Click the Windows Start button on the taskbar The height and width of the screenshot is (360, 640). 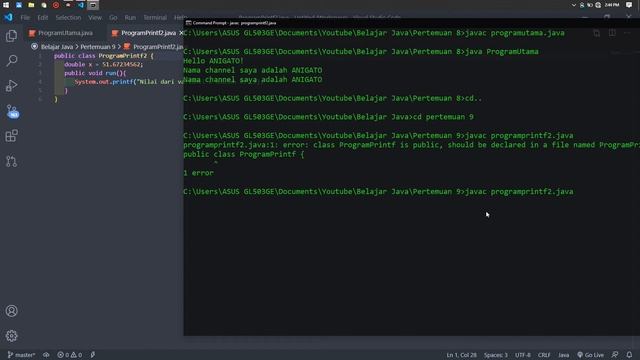pos(6,5)
